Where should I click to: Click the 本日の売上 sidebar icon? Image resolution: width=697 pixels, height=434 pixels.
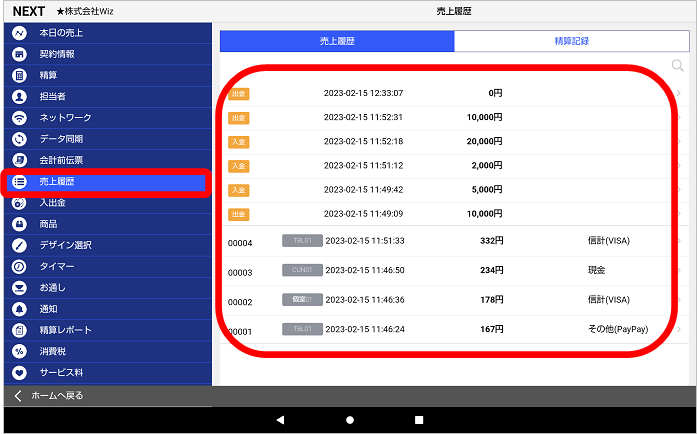pyautogui.click(x=19, y=33)
